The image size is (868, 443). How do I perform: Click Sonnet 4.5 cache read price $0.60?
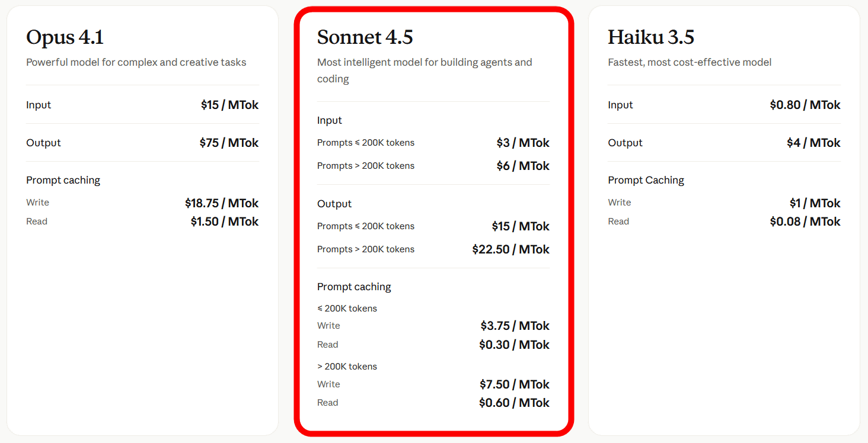[514, 403]
